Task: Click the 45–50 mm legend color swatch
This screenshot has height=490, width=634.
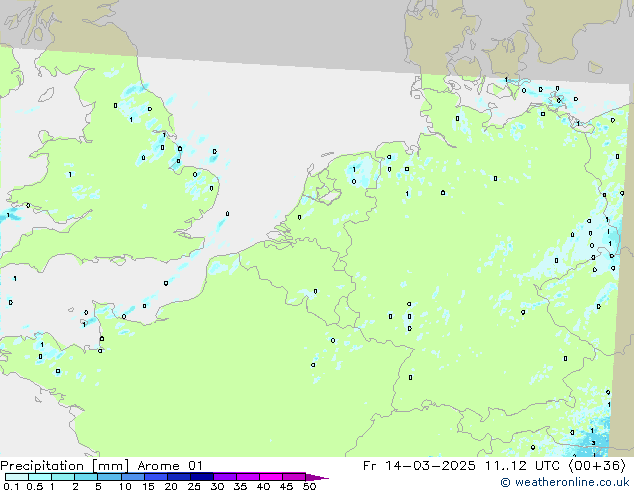Action: (294, 477)
